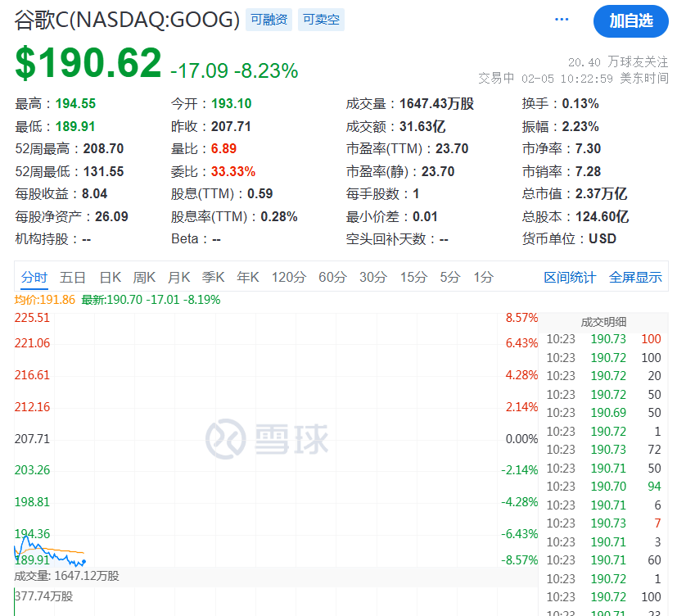Switch to the 15分 chart tab
This screenshot has width=677, height=616.
click(413, 277)
